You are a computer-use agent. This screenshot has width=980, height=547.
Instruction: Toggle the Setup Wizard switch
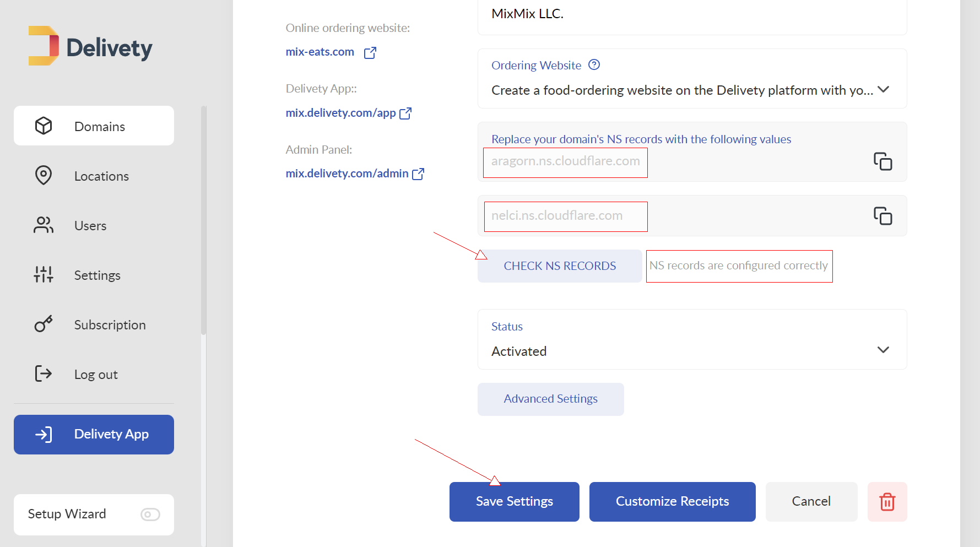(x=150, y=514)
